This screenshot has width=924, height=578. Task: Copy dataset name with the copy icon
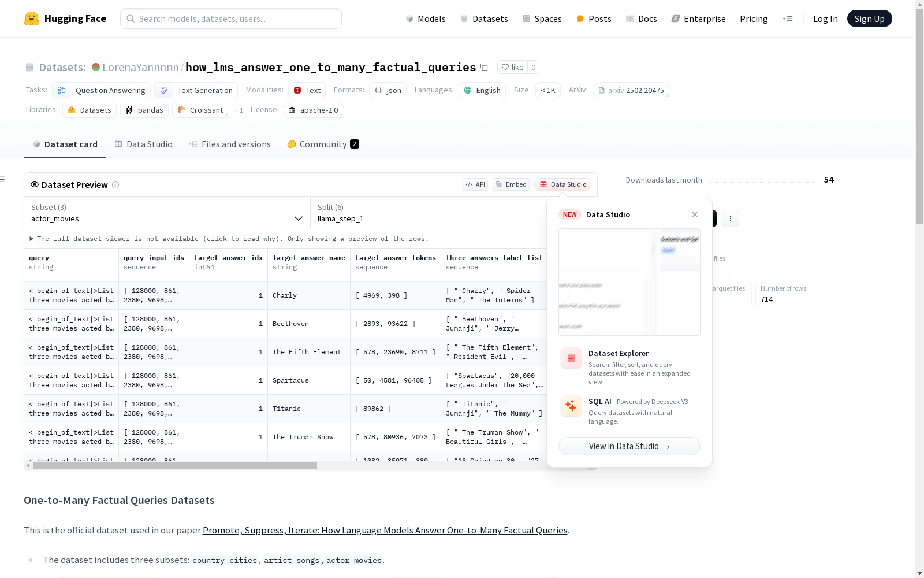pos(484,67)
